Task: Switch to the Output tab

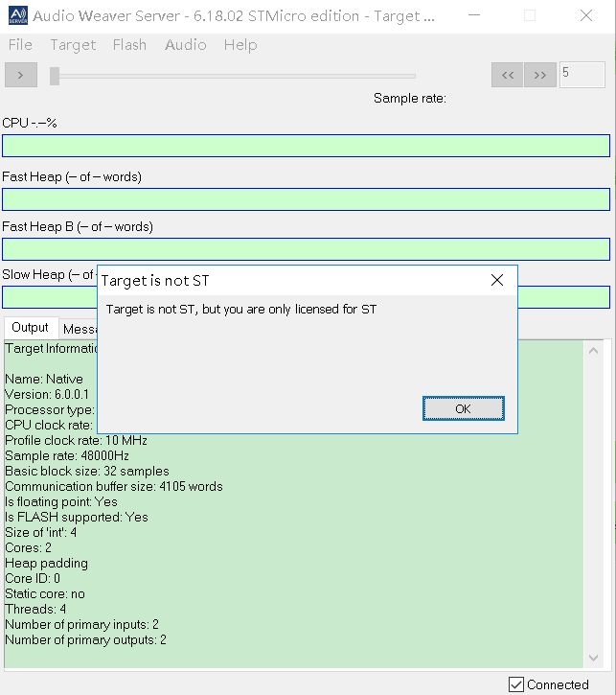Action: [x=30, y=328]
